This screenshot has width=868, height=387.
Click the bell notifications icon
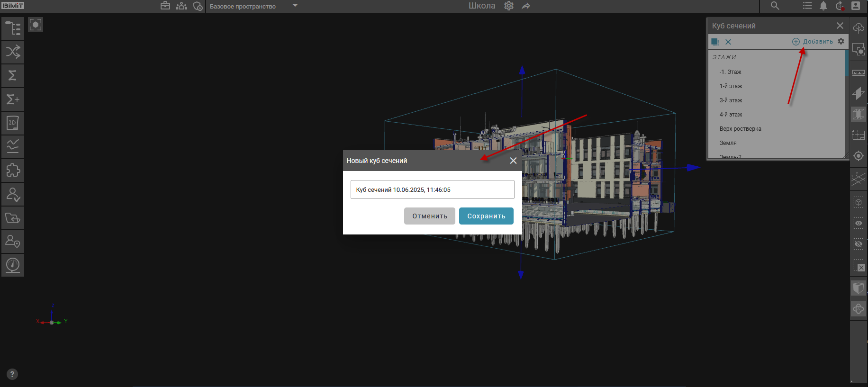point(823,6)
